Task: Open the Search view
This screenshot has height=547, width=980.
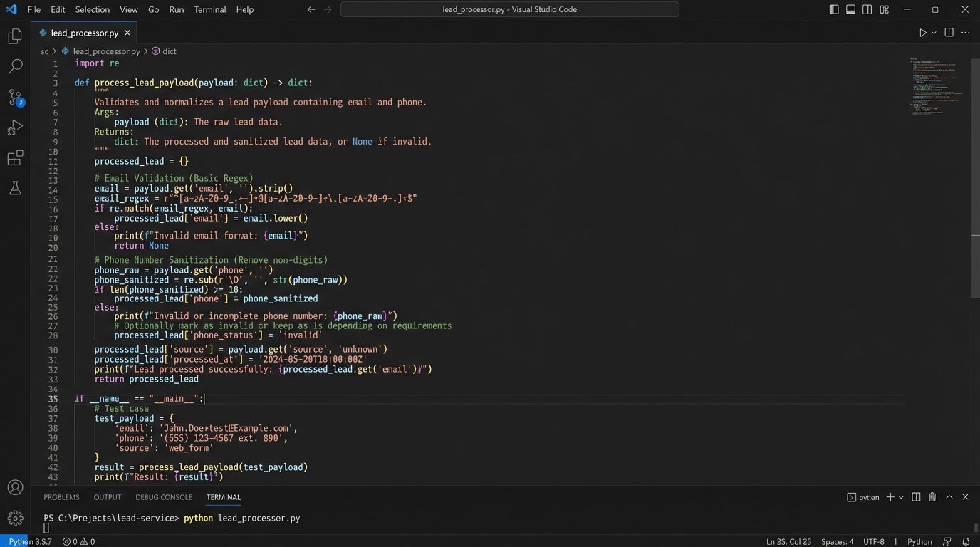Action: pyautogui.click(x=15, y=66)
